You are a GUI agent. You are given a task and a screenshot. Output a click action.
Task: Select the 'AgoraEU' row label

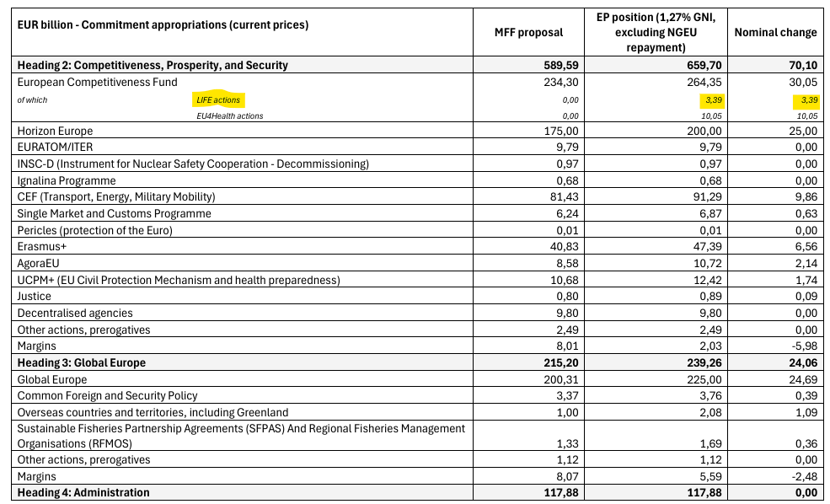point(40,263)
